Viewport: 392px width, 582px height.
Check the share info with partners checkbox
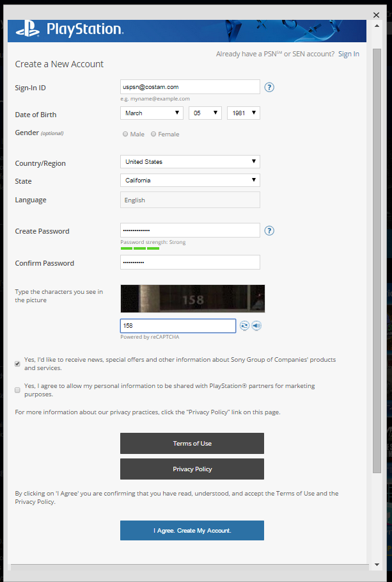coord(17,390)
